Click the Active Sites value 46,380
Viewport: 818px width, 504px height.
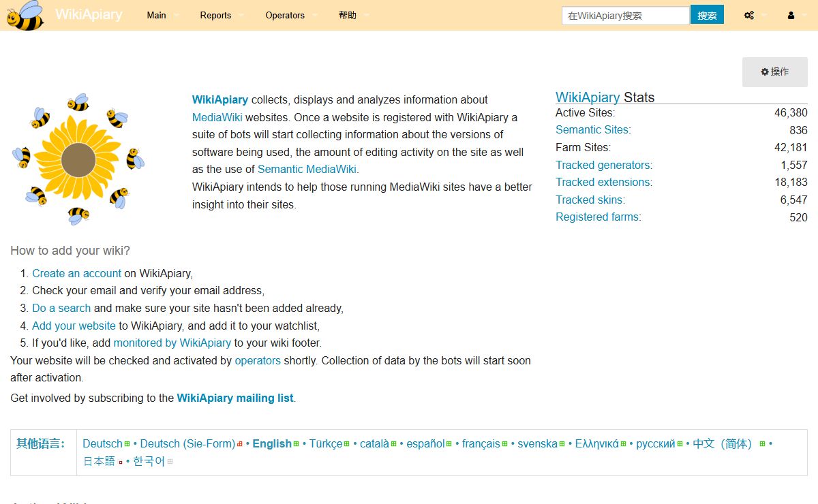point(791,112)
